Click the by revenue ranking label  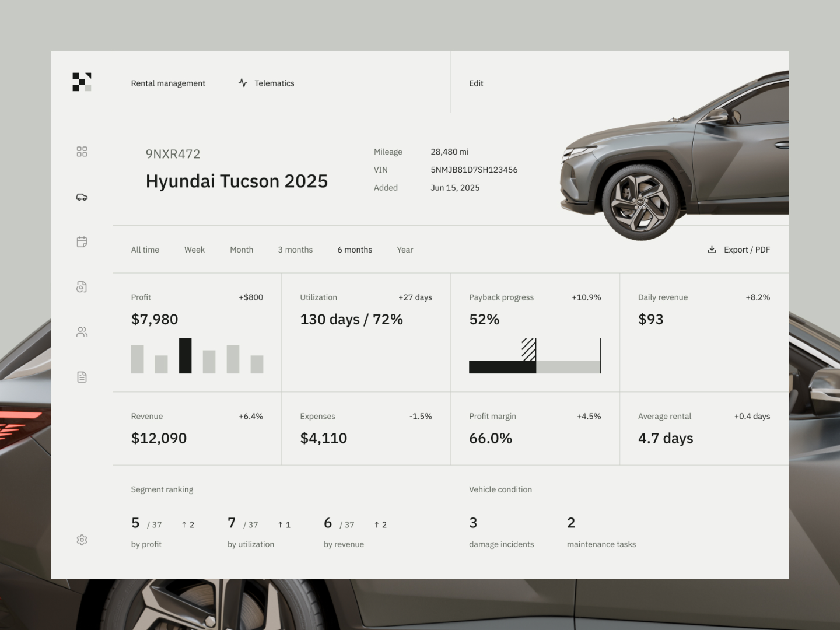(344, 544)
